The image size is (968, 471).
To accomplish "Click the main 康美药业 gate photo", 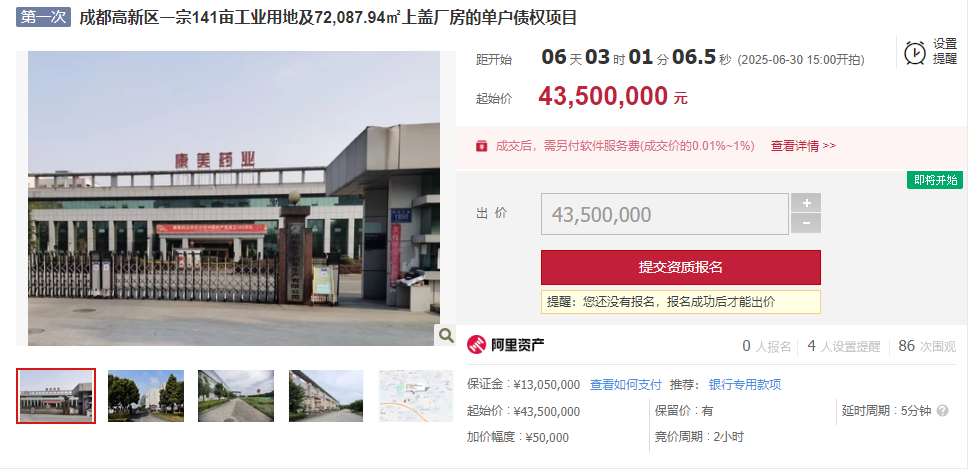I will 234,198.
